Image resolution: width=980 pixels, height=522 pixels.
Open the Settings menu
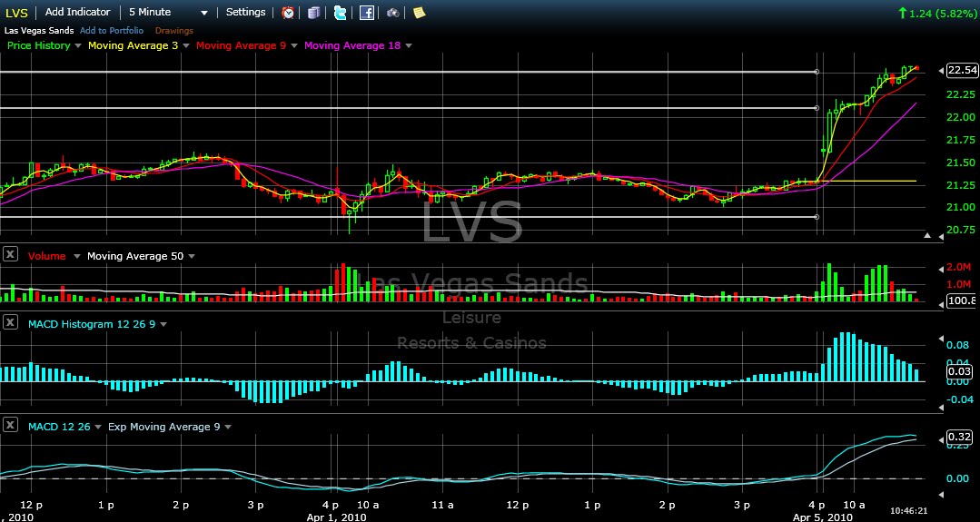click(245, 12)
